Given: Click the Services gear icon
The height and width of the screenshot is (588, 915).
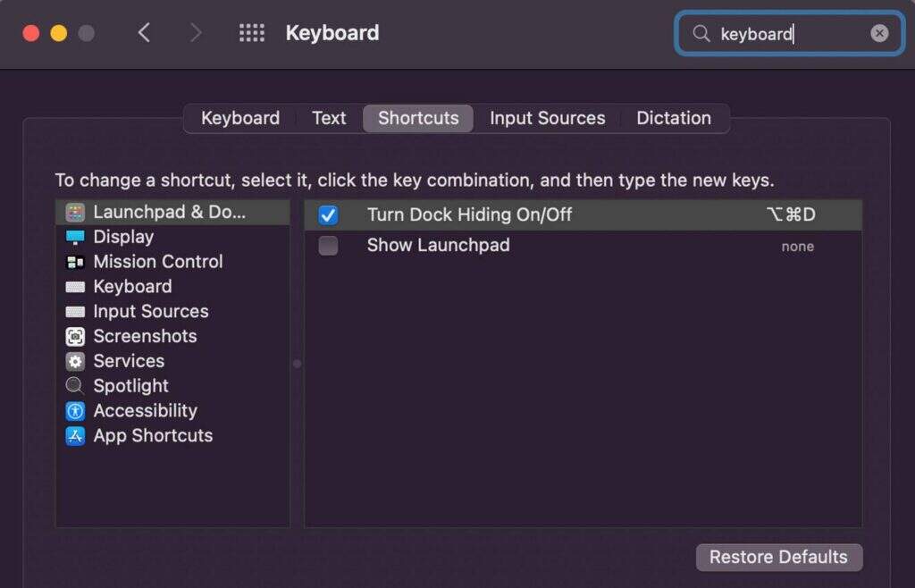Looking at the screenshot, I should click(76, 361).
